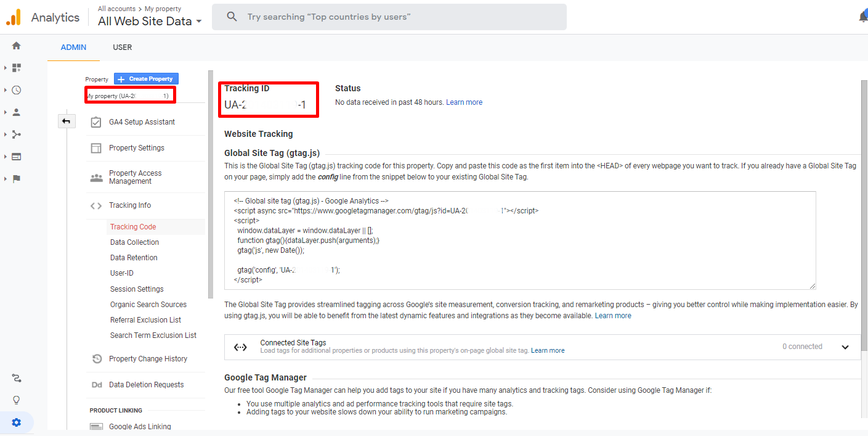Expand the Acquisition sidebar arrow
The image size is (868, 436).
coord(6,134)
